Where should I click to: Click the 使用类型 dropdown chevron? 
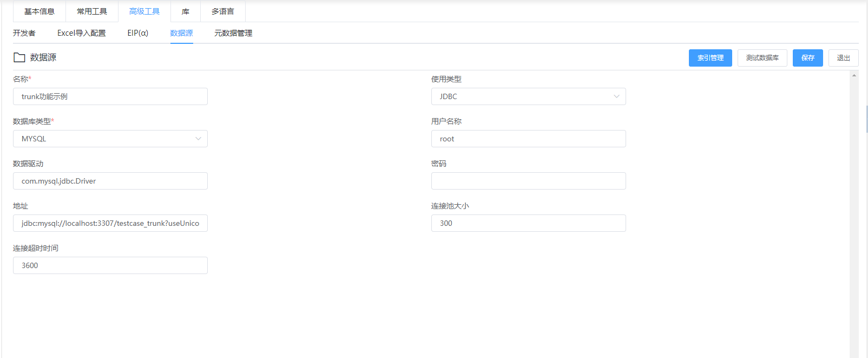click(x=616, y=96)
